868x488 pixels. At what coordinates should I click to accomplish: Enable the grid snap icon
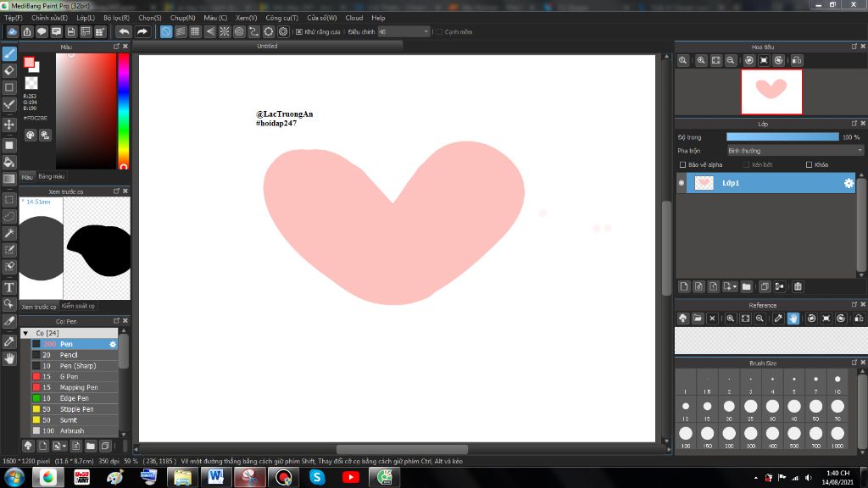[196, 32]
